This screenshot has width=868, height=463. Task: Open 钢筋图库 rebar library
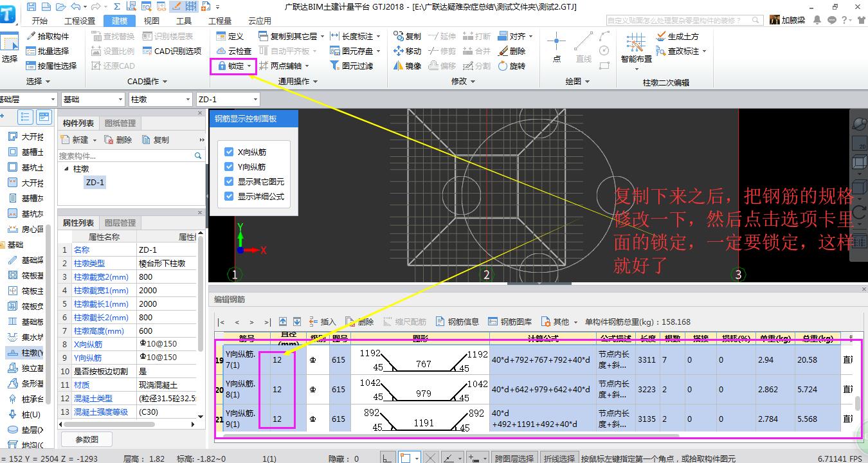click(x=510, y=322)
